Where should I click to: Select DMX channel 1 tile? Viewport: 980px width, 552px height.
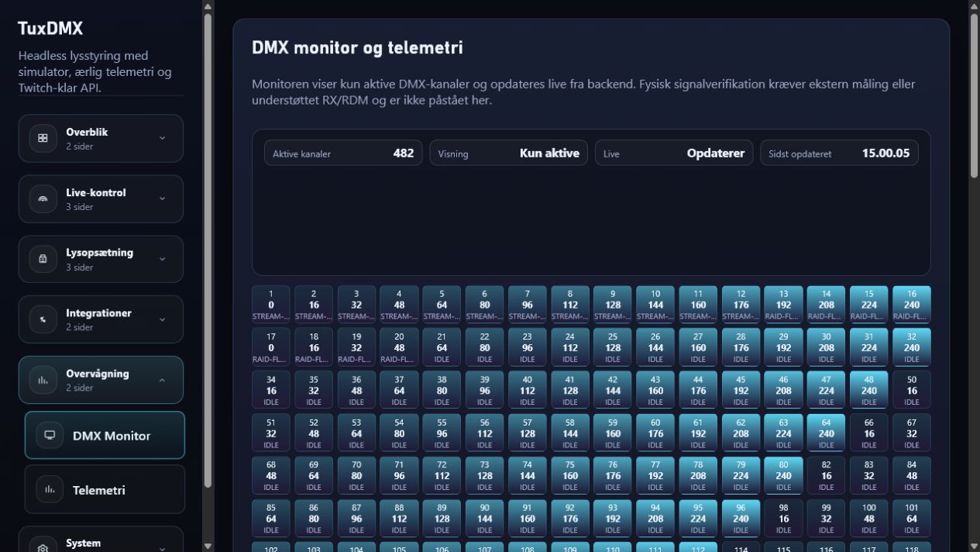coord(271,305)
